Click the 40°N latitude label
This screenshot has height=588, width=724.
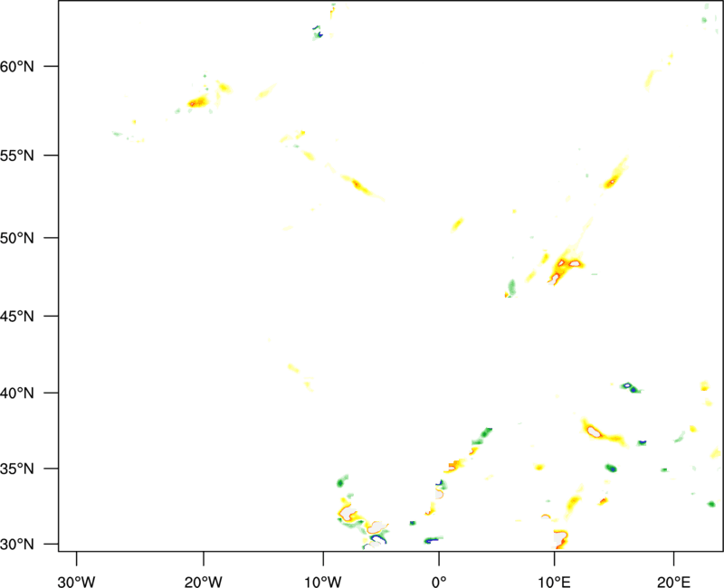[17, 394]
